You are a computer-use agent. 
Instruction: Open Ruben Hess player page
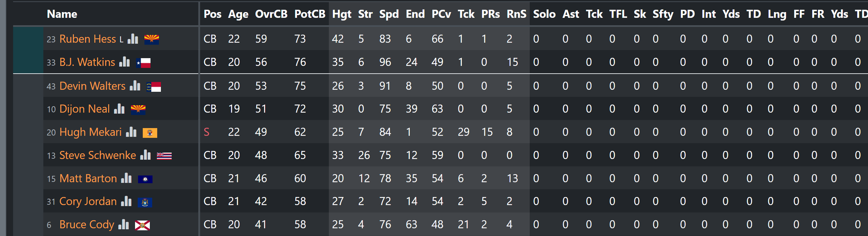(88, 39)
